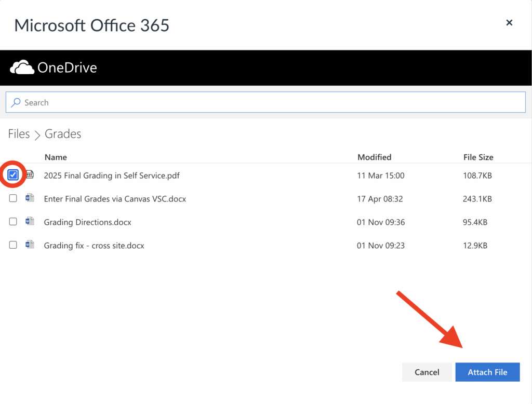532x404 pixels.
Task: Click the Attach File button
Action: click(x=487, y=372)
